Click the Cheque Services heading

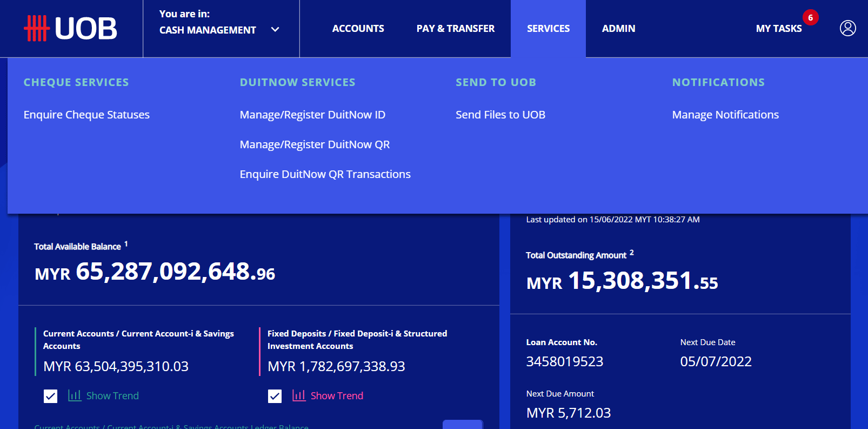point(76,82)
